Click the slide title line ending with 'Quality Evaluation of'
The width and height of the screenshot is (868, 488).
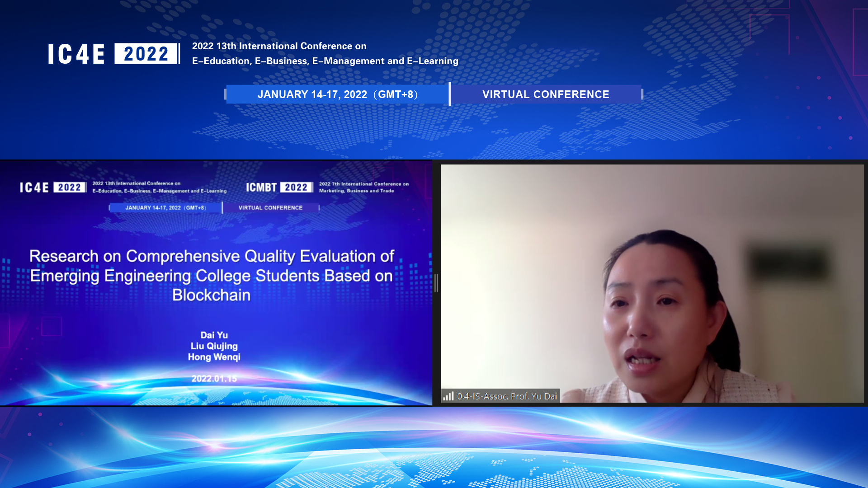(212, 256)
